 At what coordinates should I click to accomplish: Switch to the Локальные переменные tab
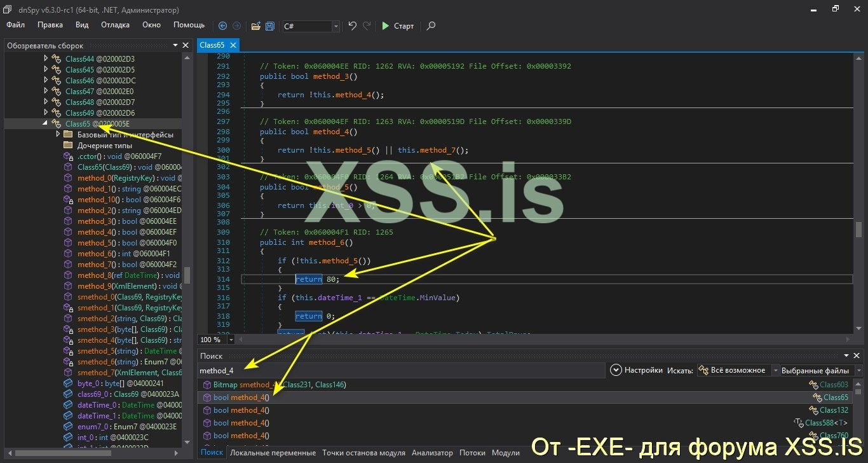[273, 453]
